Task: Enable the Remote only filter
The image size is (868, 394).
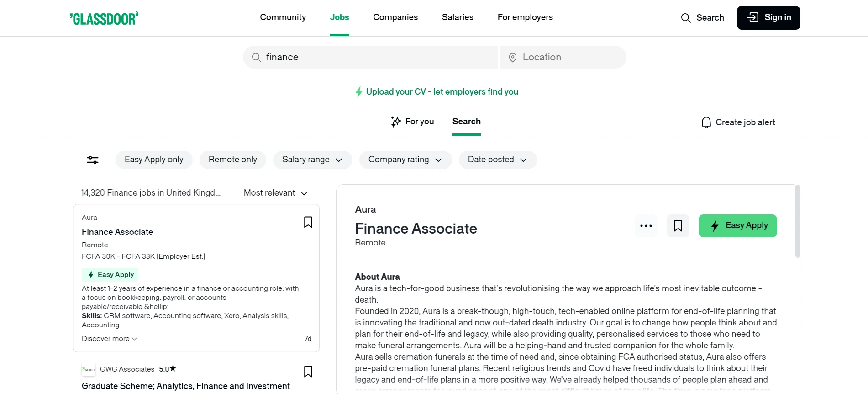Action: coord(232,160)
